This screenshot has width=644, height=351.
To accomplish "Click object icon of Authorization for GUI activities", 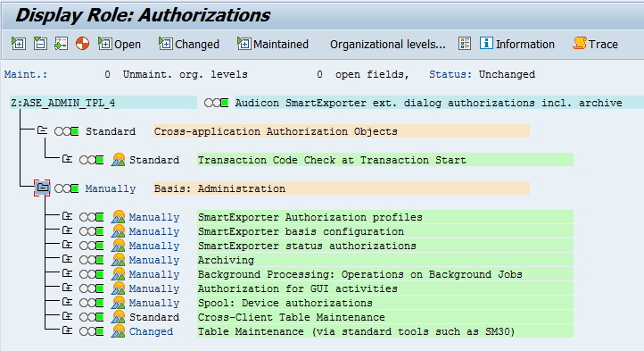I will (x=118, y=288).
